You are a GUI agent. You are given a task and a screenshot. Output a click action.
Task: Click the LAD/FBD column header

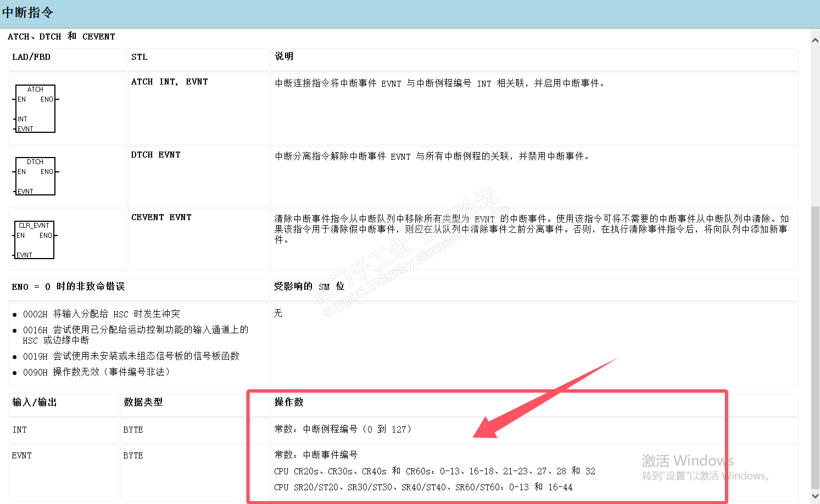tap(31, 57)
